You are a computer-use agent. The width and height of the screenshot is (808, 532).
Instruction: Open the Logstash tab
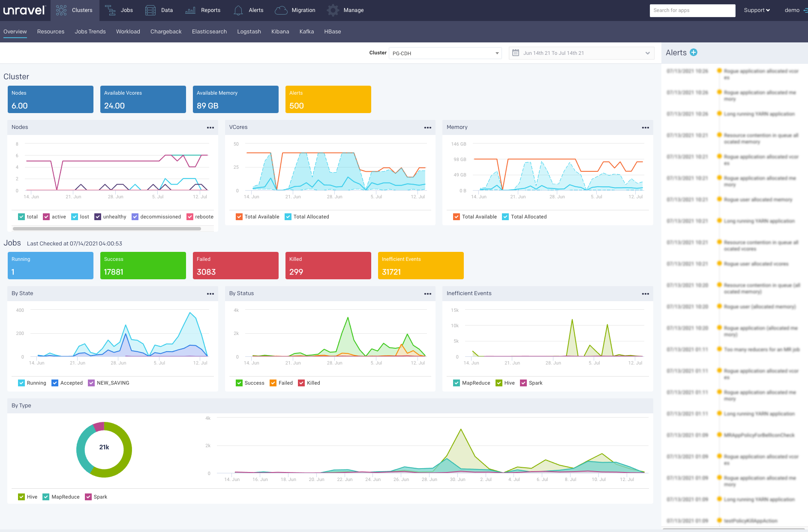pos(249,32)
